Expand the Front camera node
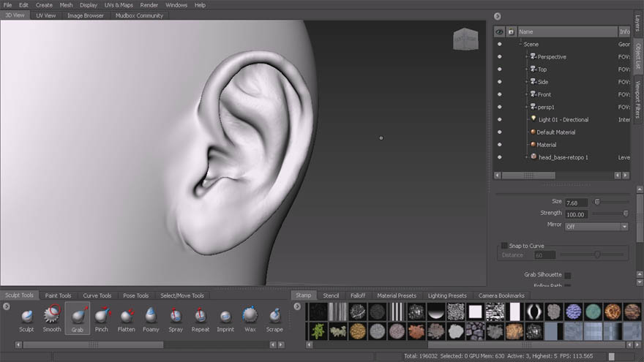This screenshot has height=362, width=644. 526,94
